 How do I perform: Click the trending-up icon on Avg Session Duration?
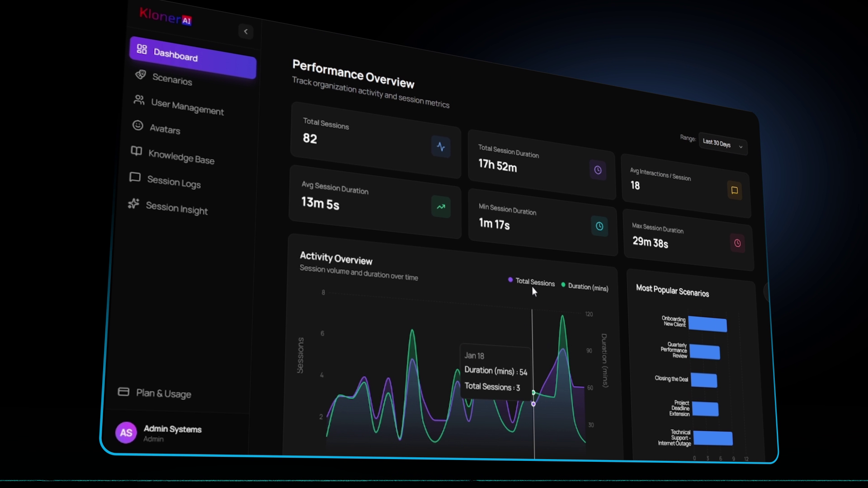click(441, 206)
